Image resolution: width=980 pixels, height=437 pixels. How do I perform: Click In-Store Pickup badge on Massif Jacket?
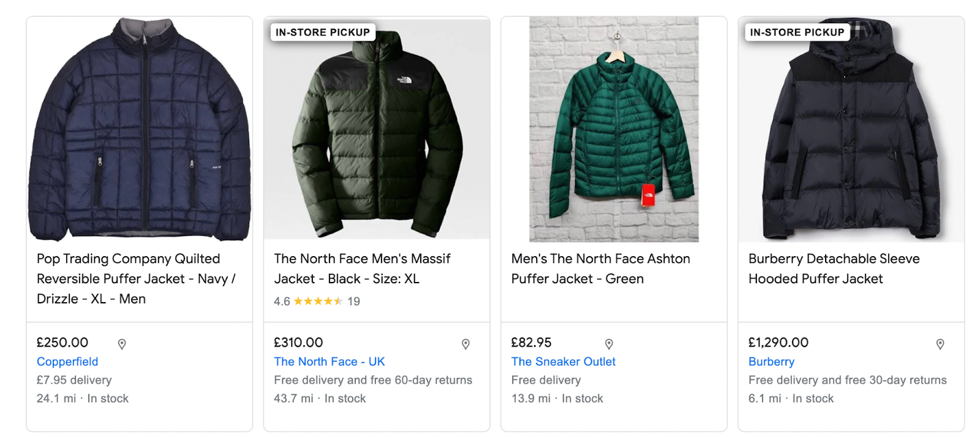(323, 32)
